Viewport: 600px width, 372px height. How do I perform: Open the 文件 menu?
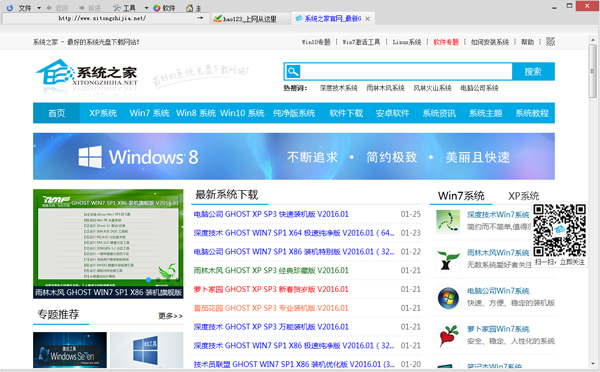point(25,8)
